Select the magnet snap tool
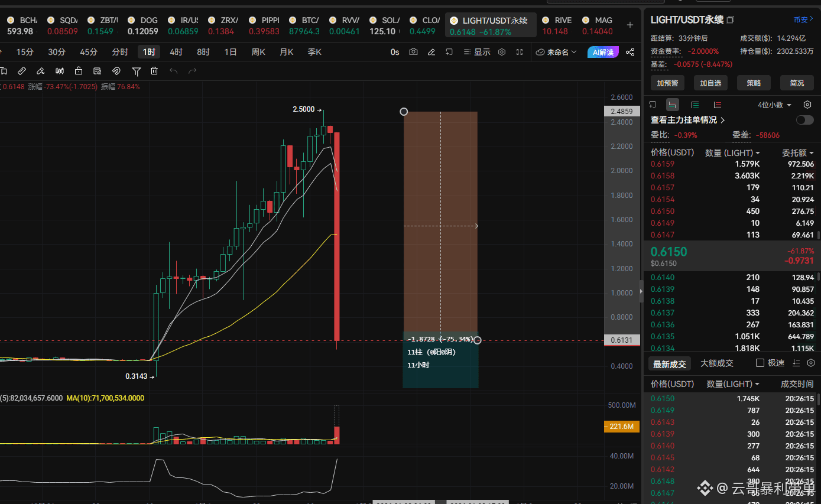This screenshot has height=504, width=821. 116,71
